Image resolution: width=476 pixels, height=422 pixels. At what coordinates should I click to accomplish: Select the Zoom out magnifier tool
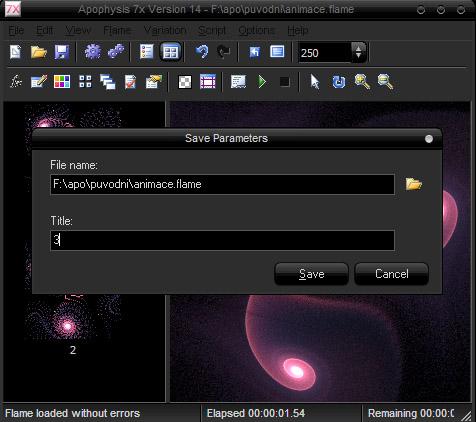[x=385, y=82]
